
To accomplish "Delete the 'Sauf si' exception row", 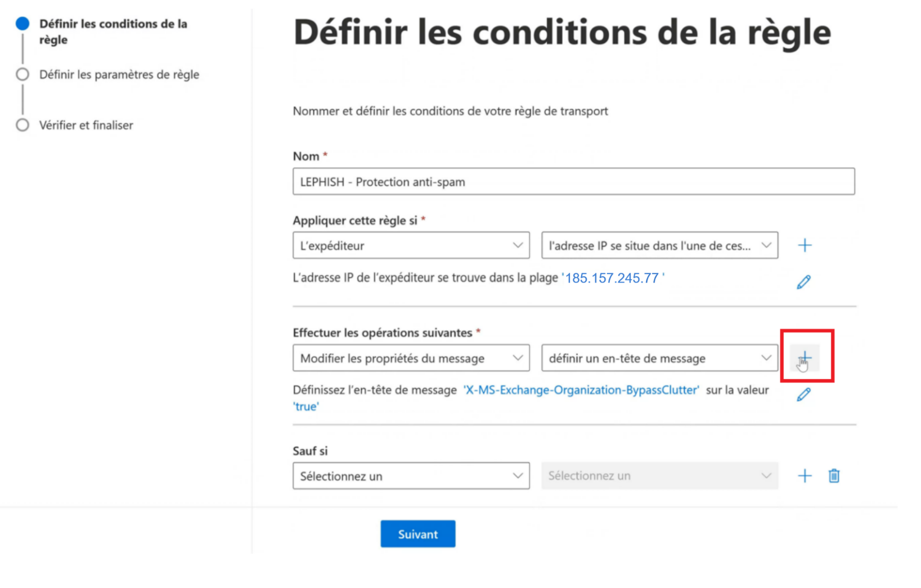I will (x=834, y=476).
